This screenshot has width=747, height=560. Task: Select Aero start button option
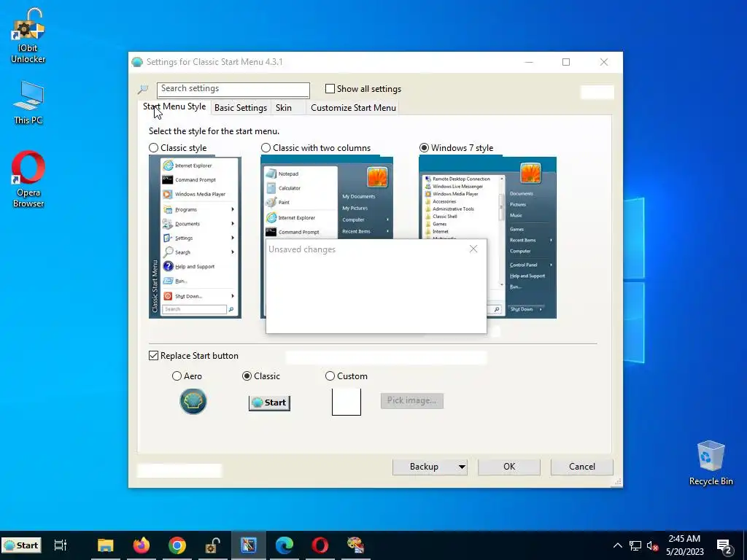click(177, 376)
